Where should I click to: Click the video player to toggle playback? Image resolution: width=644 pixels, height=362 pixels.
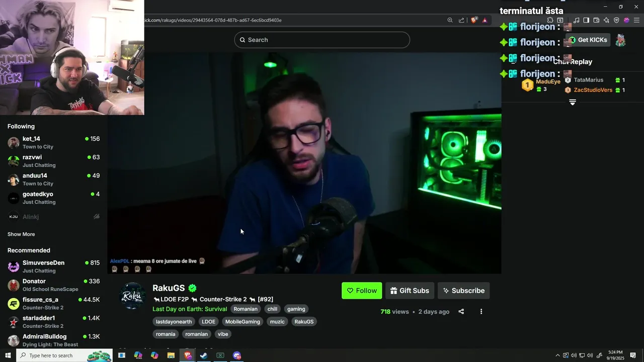click(304, 163)
